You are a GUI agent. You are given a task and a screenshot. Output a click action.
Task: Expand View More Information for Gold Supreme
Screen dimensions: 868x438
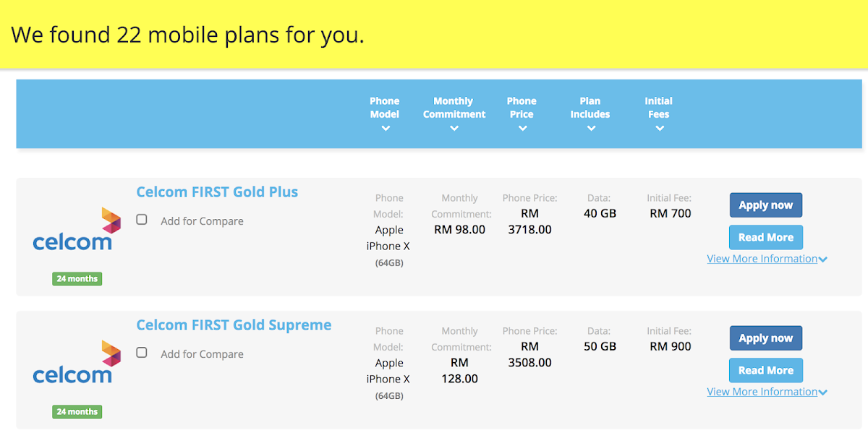pyautogui.click(x=767, y=392)
